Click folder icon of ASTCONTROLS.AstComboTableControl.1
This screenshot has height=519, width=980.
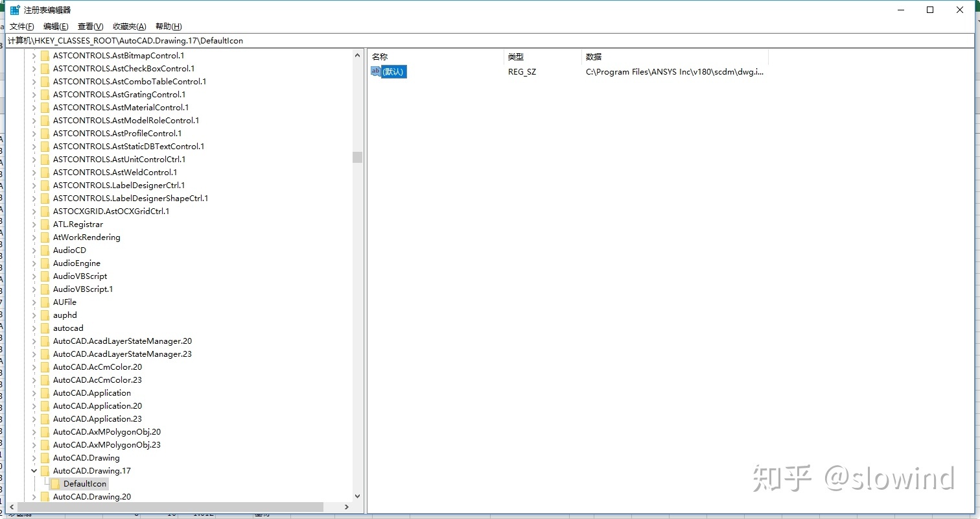[x=45, y=82]
